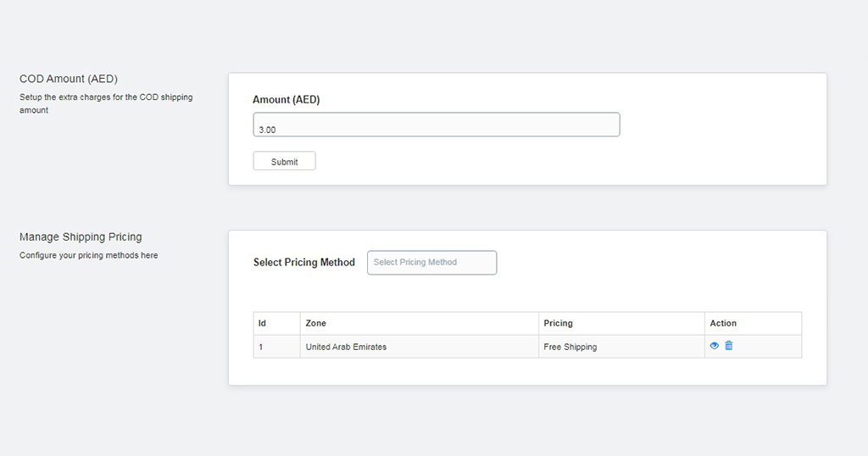Select the Free Shipping pricing cell
The image size is (868, 456).
(621, 347)
